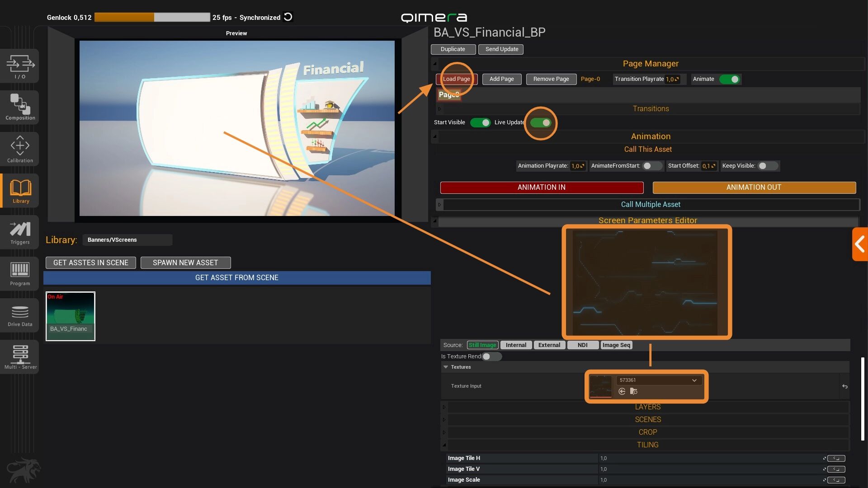The height and width of the screenshot is (488, 868).
Task: Click the SPAWN NEW ASSET button
Action: pos(185,263)
